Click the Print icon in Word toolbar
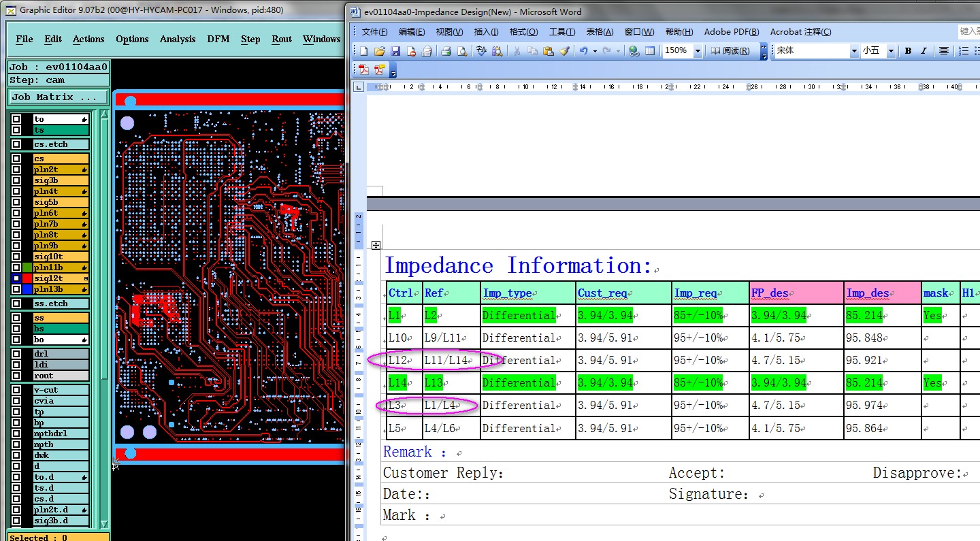Screen dimensions: 980x541 pos(446,51)
